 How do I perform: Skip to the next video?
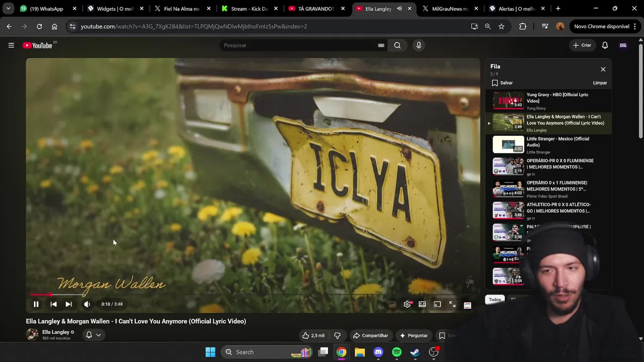point(69,304)
